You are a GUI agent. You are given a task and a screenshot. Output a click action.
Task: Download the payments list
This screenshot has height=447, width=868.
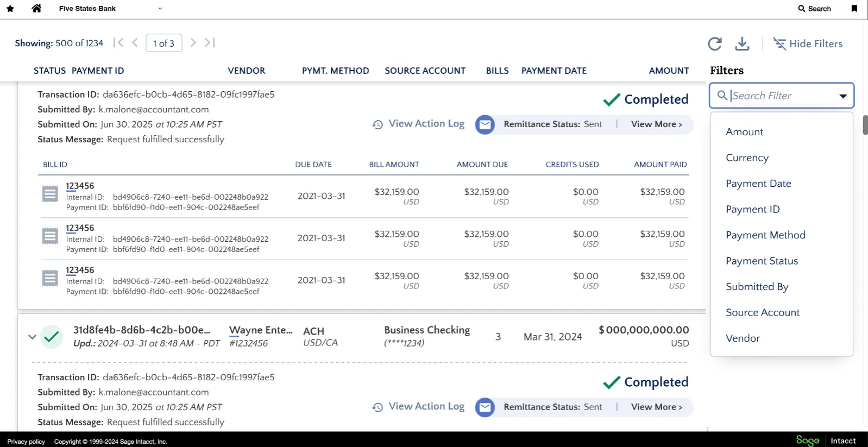[742, 43]
